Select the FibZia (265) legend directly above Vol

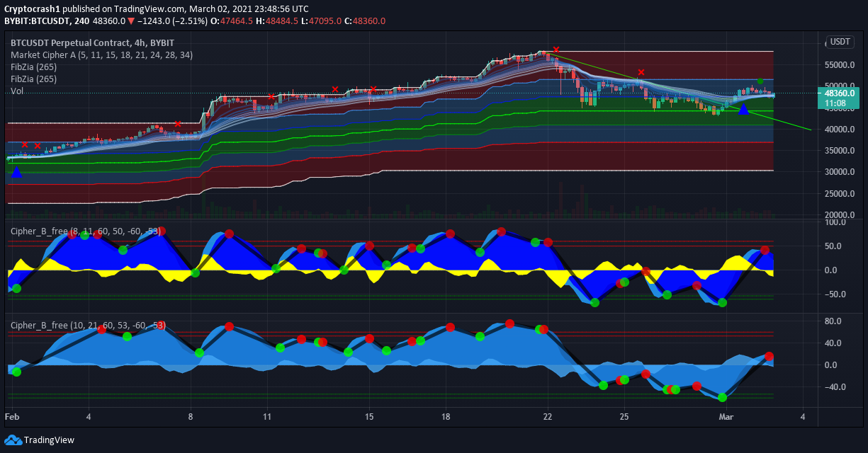[x=33, y=79]
